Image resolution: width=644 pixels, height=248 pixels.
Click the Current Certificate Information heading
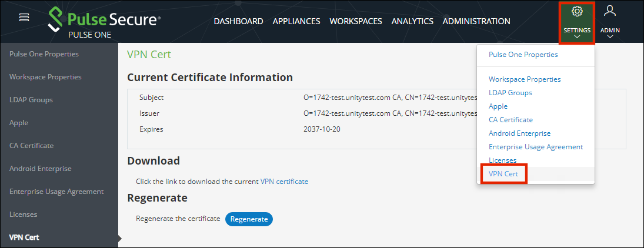click(210, 78)
